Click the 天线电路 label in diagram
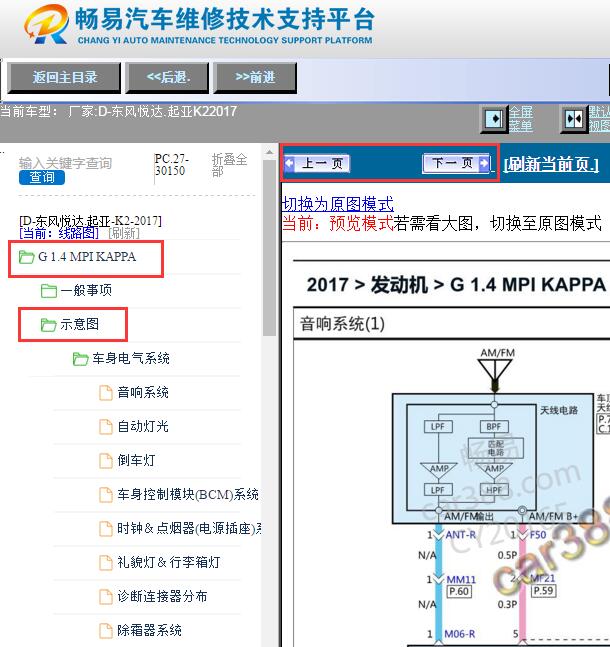 pos(559,410)
